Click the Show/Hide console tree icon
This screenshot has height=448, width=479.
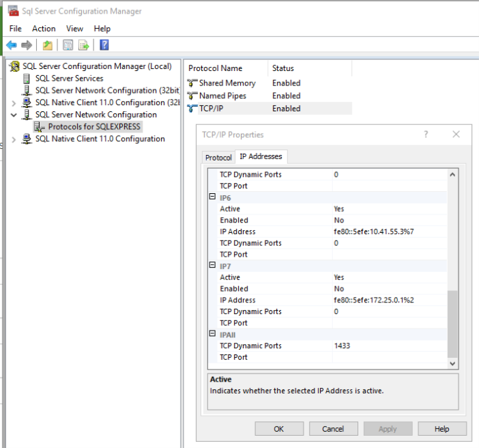point(68,45)
